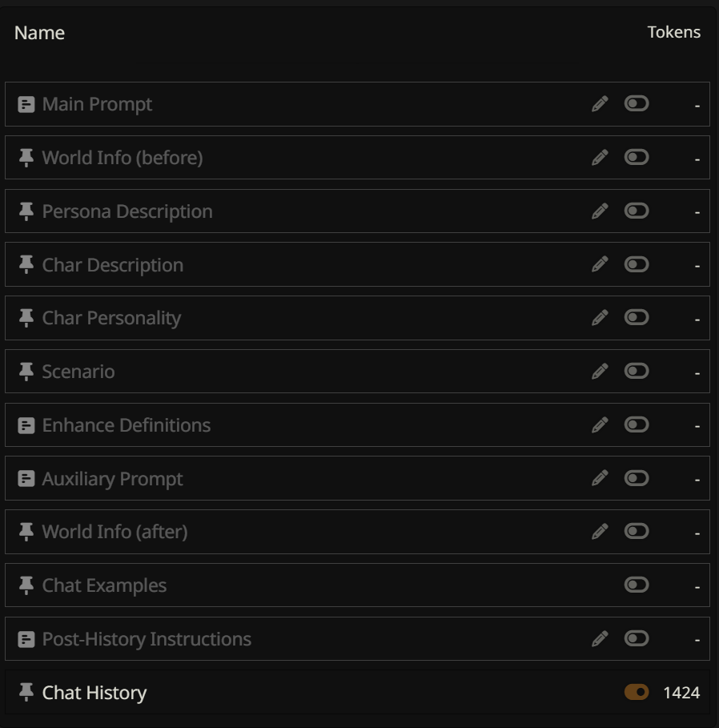Click the pin icon beside Chat Examples
Image resolution: width=719 pixels, height=728 pixels.
tap(26, 585)
